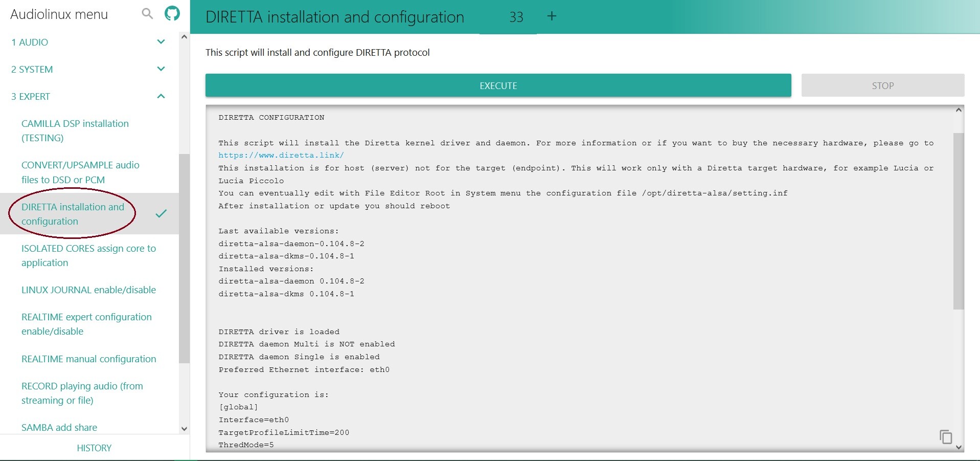980x461 pixels.
Task: Click the console output scrollbar thumb
Action: coord(959,221)
